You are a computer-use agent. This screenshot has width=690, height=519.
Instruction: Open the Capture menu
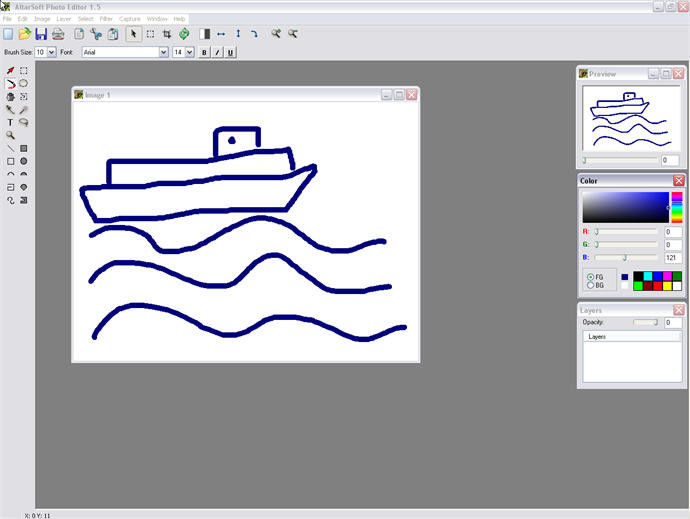[x=130, y=19]
